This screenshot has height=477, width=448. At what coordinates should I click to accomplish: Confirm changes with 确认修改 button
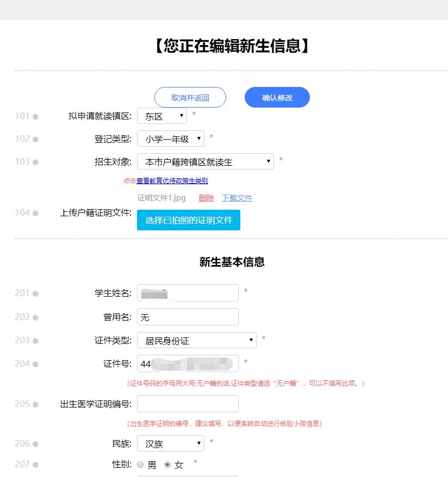277,97
